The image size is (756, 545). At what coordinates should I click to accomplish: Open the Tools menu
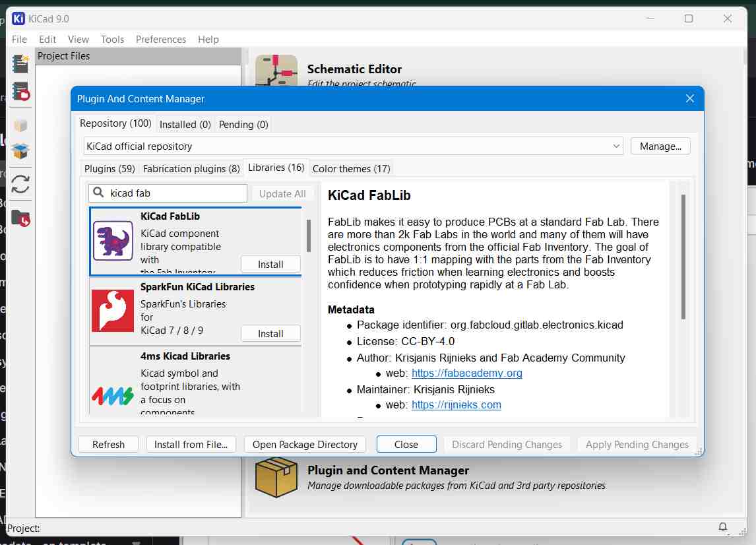112,39
